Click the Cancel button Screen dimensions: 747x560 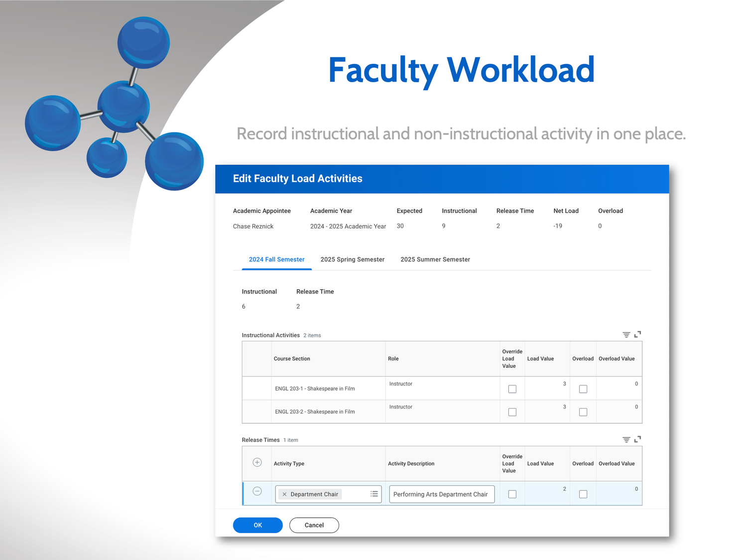pyautogui.click(x=314, y=525)
